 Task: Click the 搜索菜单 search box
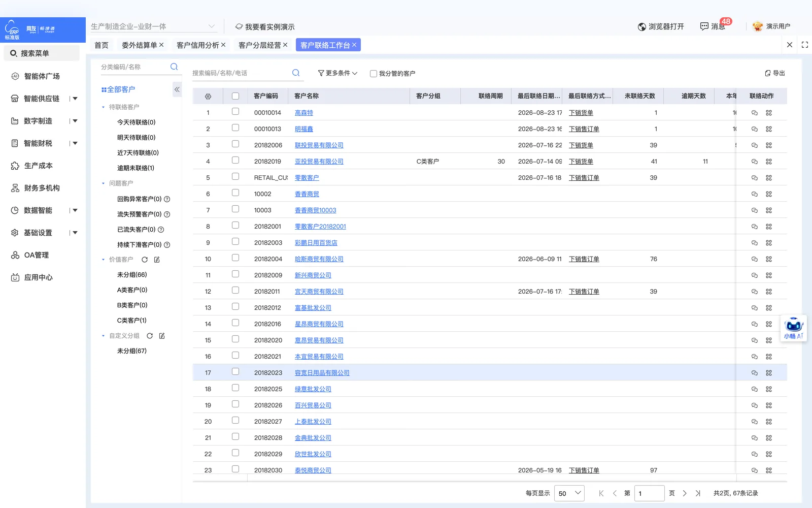pyautogui.click(x=42, y=53)
